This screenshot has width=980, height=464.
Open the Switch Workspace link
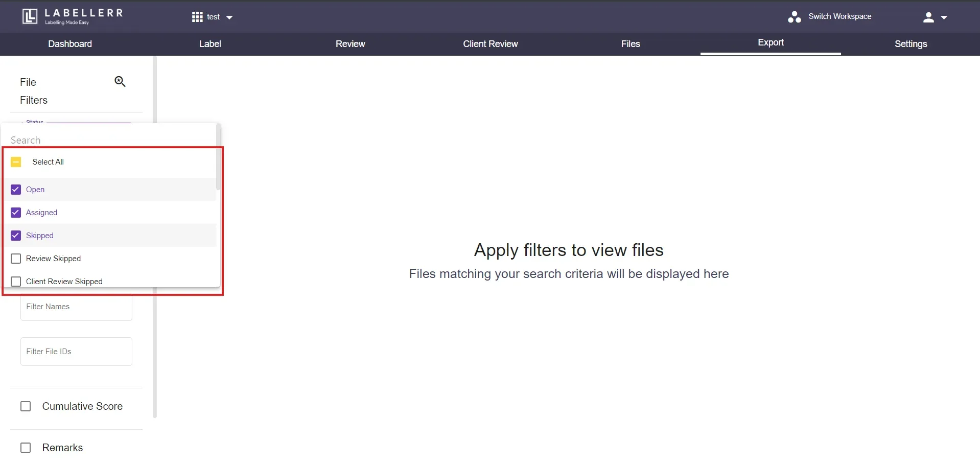(x=839, y=16)
